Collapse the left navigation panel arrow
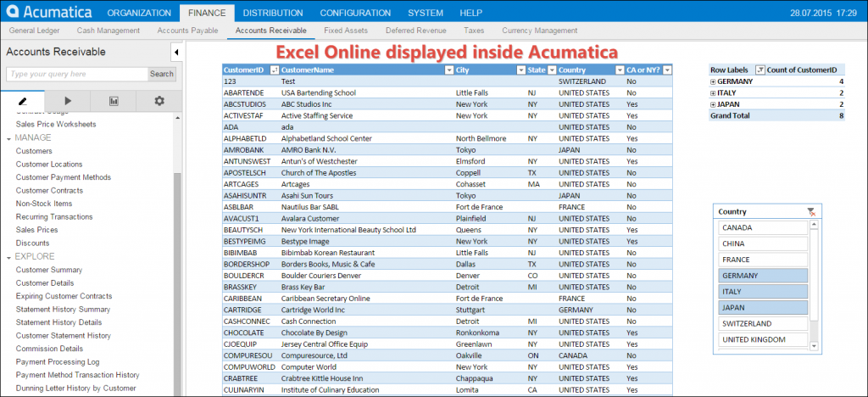The width and height of the screenshot is (868, 397). pyautogui.click(x=175, y=53)
